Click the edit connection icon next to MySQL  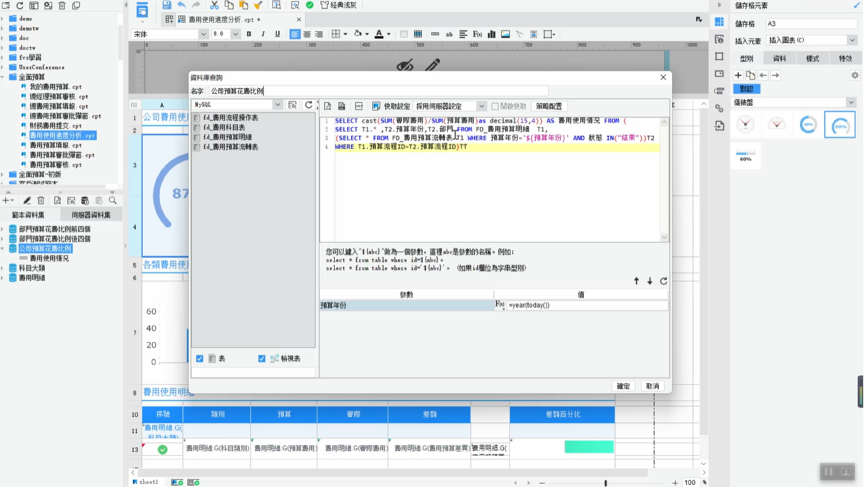pos(293,105)
